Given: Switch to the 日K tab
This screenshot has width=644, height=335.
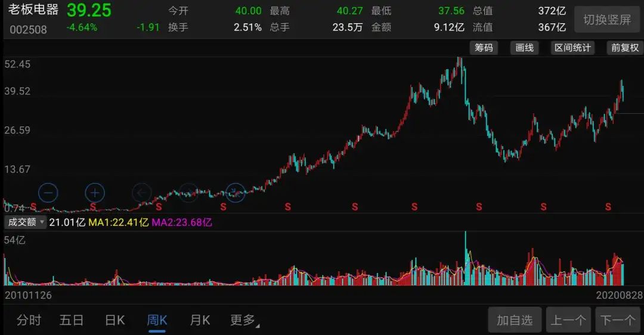Looking at the screenshot, I should [x=115, y=320].
